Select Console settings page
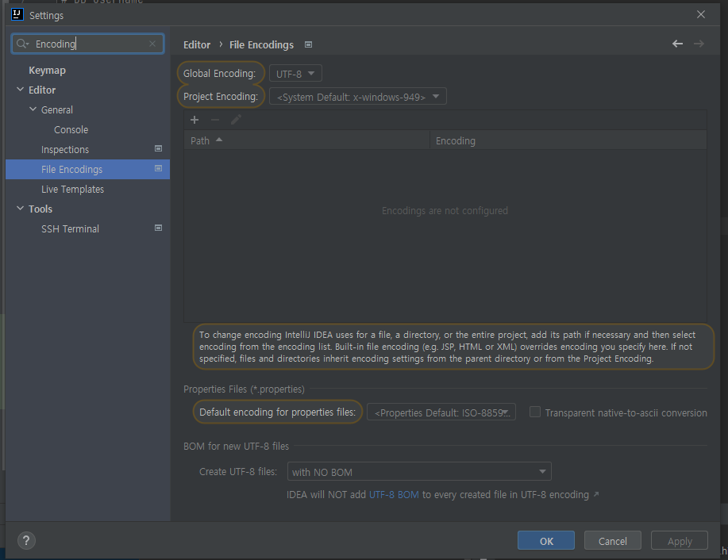The width and height of the screenshot is (728, 560). click(71, 129)
